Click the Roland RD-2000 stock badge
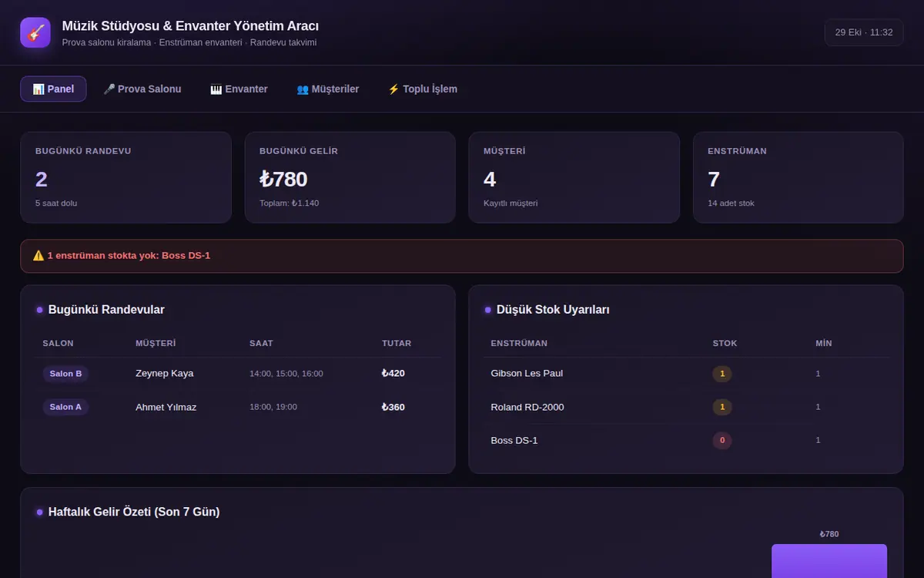The height and width of the screenshot is (578, 924). pos(722,407)
